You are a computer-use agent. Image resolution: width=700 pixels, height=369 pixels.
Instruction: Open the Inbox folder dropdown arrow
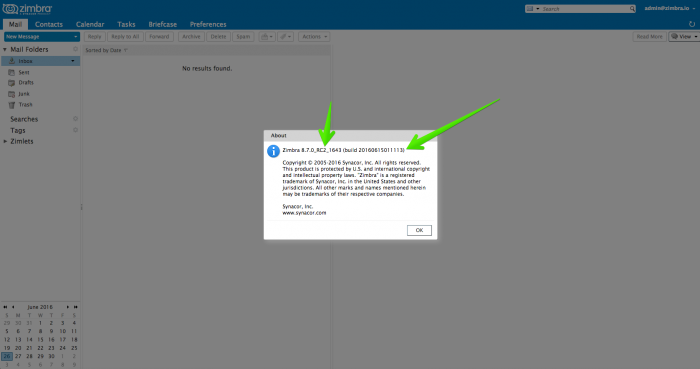pyautogui.click(x=73, y=61)
